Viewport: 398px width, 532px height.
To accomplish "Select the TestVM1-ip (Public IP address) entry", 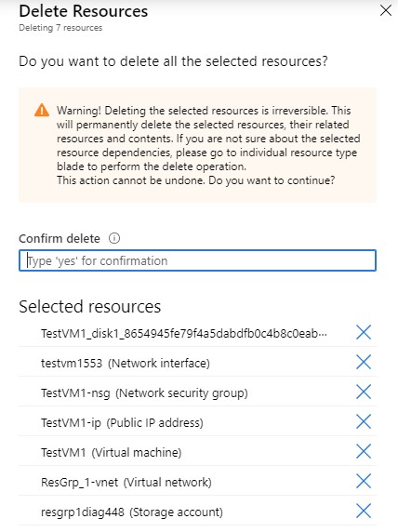I will tap(122, 423).
